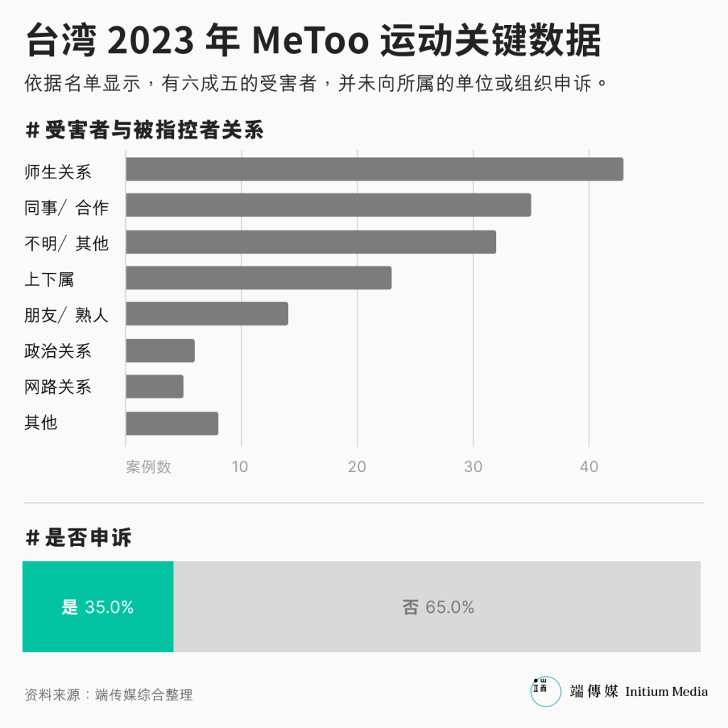Click the 网路关系 bar

(154, 387)
